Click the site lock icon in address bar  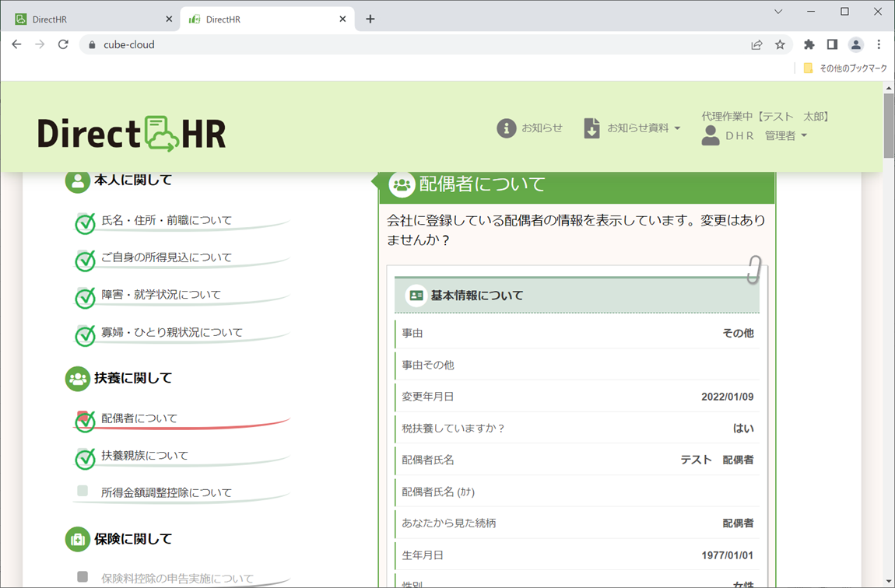92,44
